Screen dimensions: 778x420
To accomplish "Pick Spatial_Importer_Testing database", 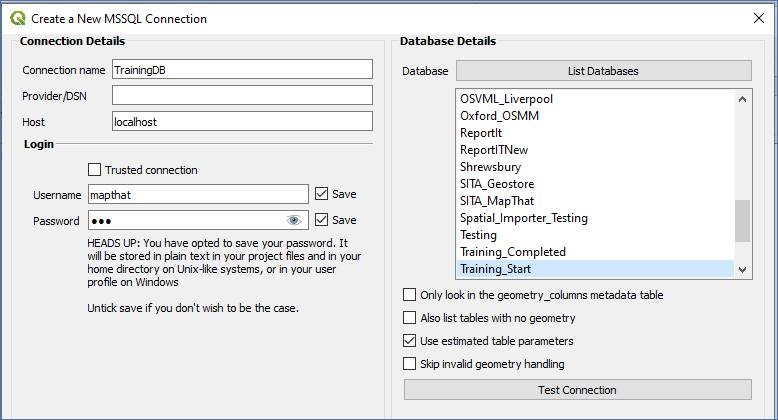I will 594,218.
